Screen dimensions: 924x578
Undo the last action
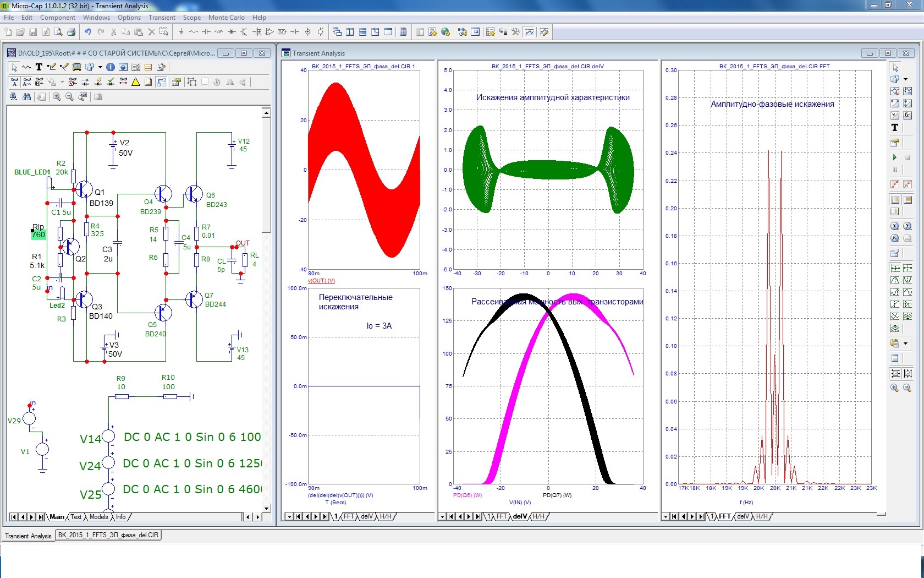[x=87, y=32]
